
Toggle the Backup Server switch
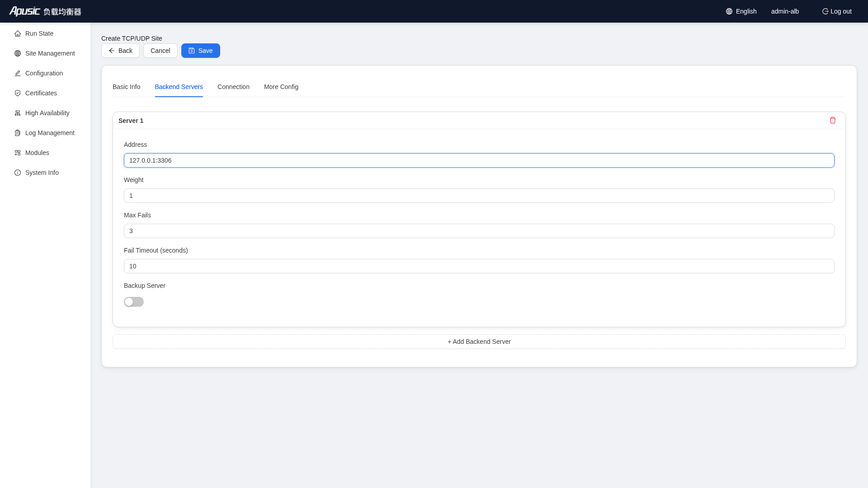(x=134, y=302)
